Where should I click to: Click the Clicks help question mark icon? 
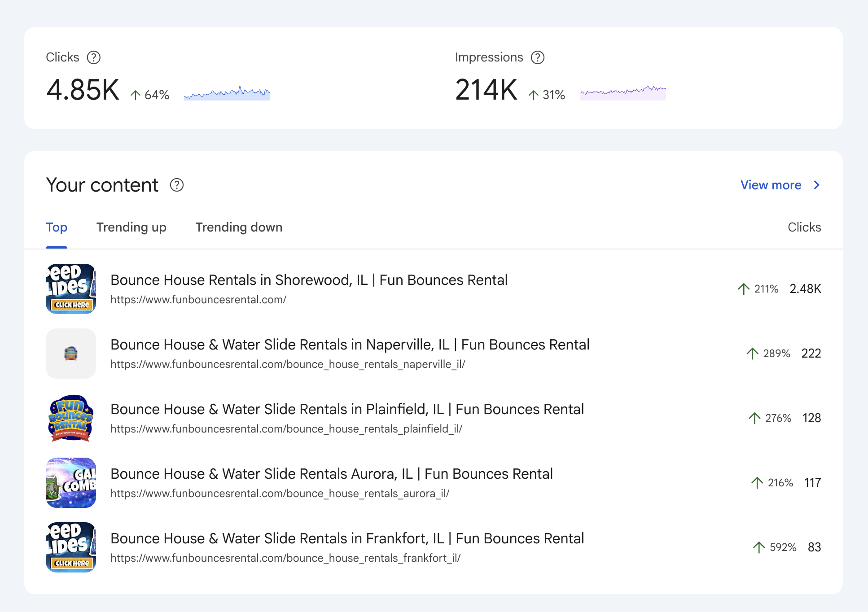click(94, 57)
